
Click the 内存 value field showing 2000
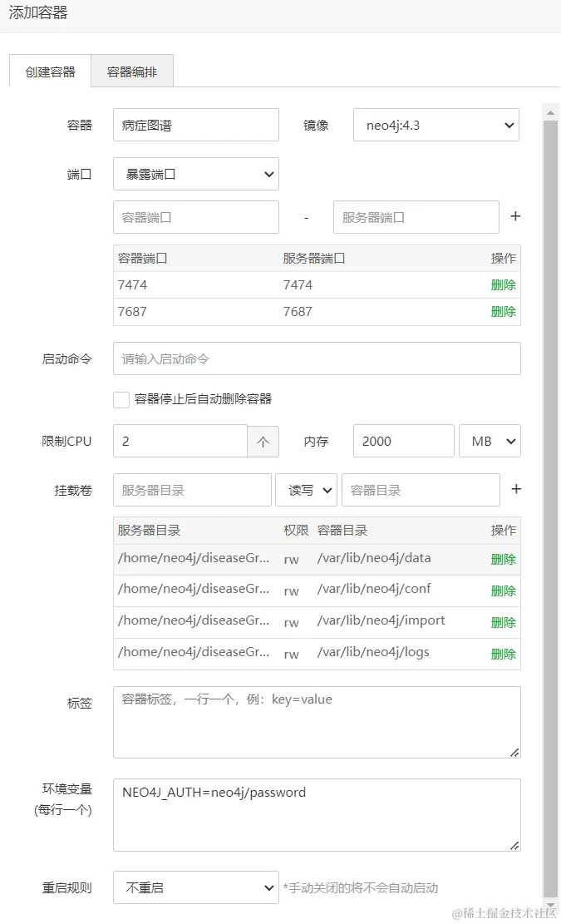pyautogui.click(x=403, y=442)
